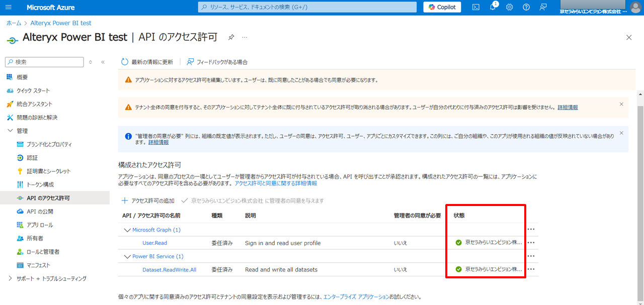Open the more options ellipsis beside the title
Screen dimensions: 644x305
(245, 37)
